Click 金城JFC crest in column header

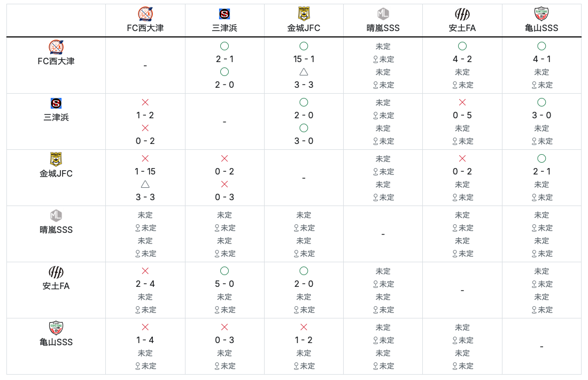pyautogui.click(x=304, y=14)
